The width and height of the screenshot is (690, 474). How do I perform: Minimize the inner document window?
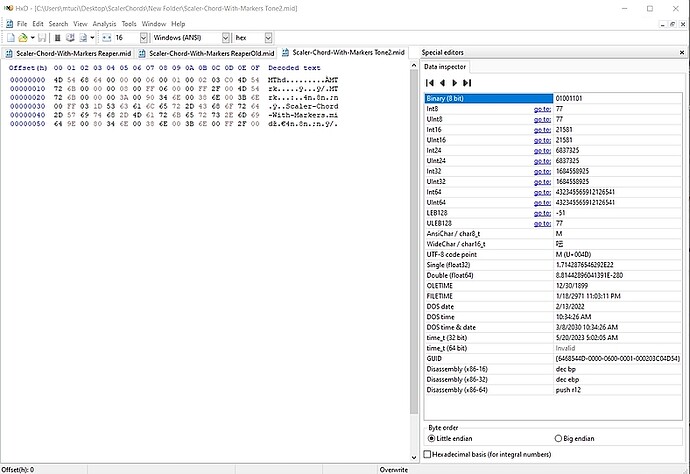pos(663,24)
